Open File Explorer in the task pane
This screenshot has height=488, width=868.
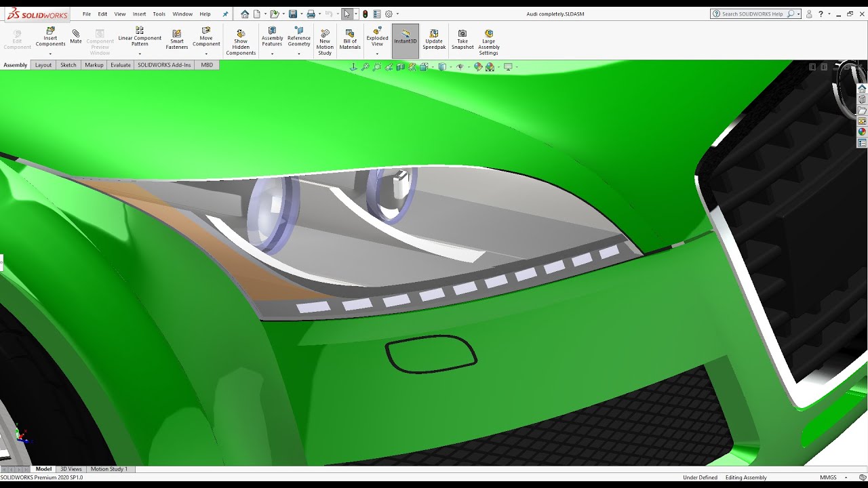(x=862, y=110)
